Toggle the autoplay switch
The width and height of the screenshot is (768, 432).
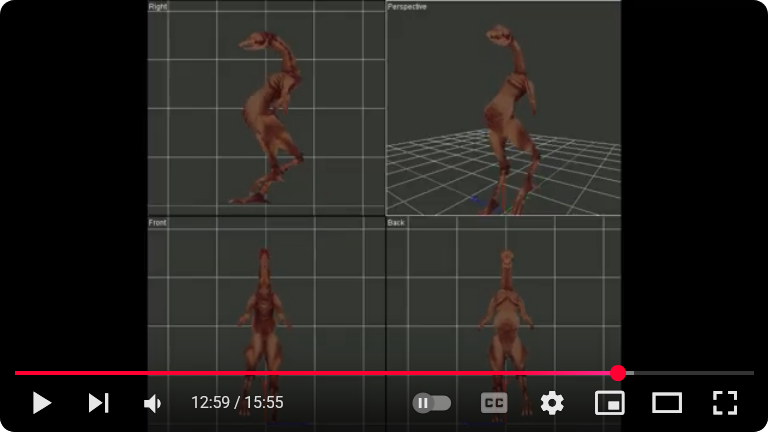tap(432, 403)
